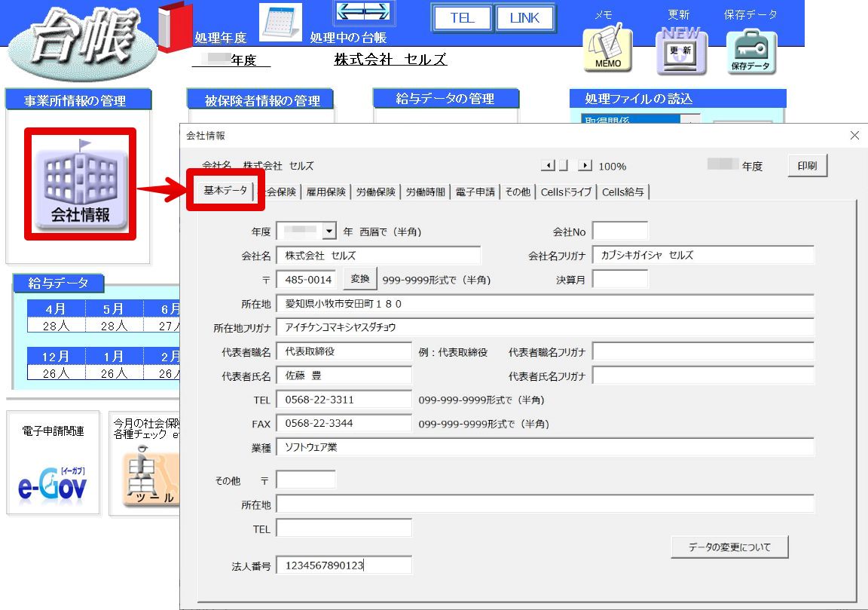Click the 代表者職名 input field
868x610 pixels.
(344, 351)
